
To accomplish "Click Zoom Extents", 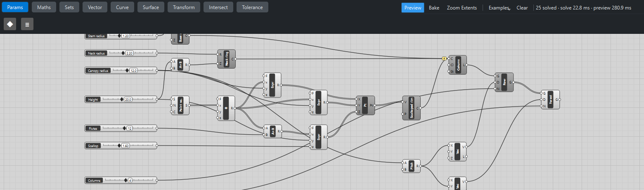I will point(462,7).
